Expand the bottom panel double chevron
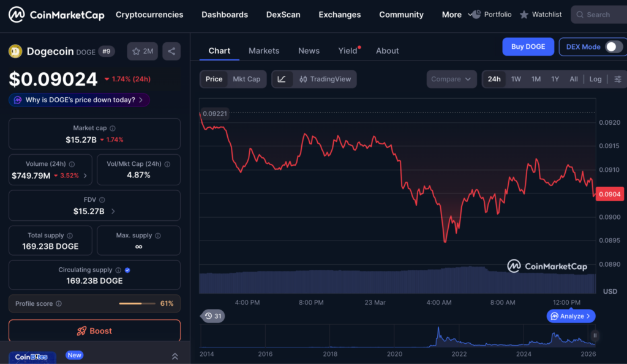627x364 pixels. (x=175, y=356)
